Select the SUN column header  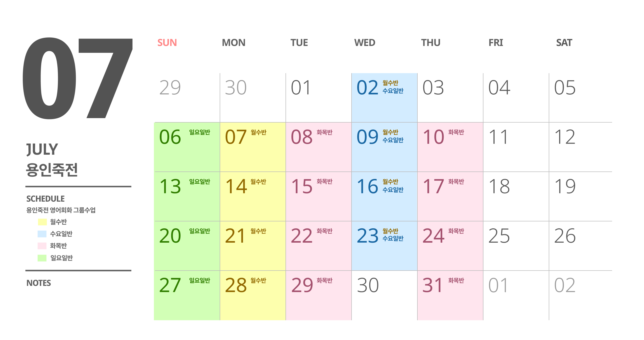point(167,43)
